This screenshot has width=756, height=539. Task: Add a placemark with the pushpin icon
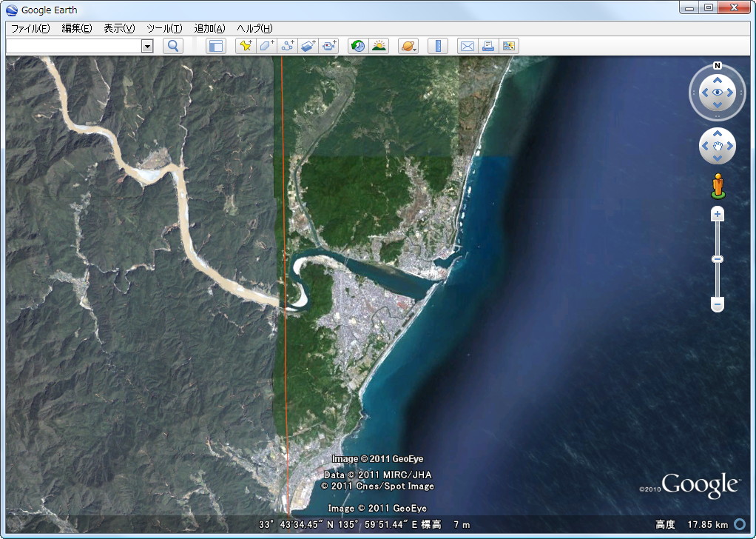pos(246,46)
